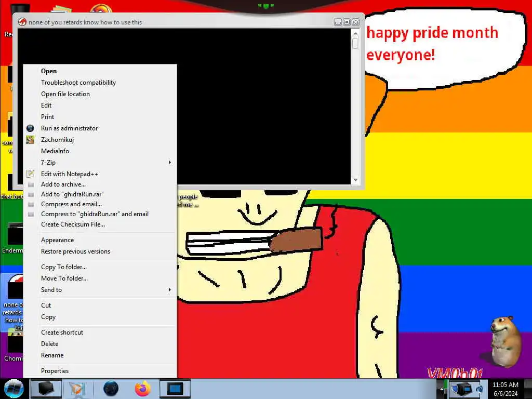Click the black folder taskbar icon

(x=46, y=389)
